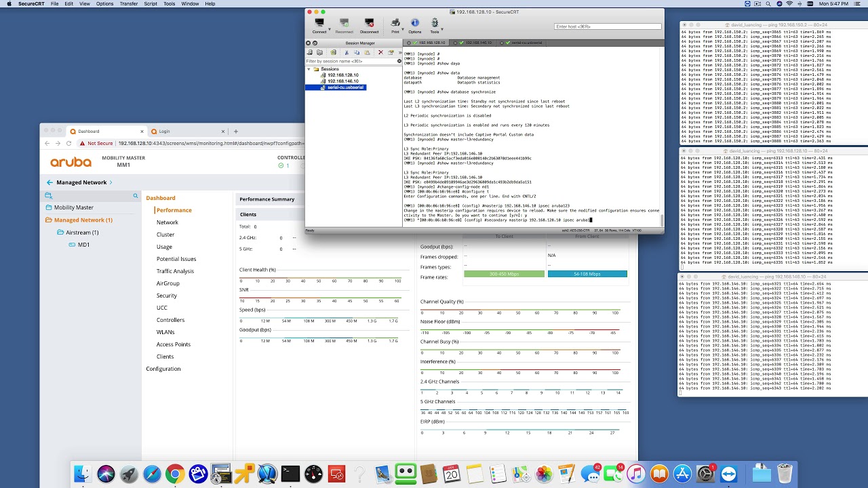
Task: Collapse the Sessions folder tree
Action: (309, 69)
